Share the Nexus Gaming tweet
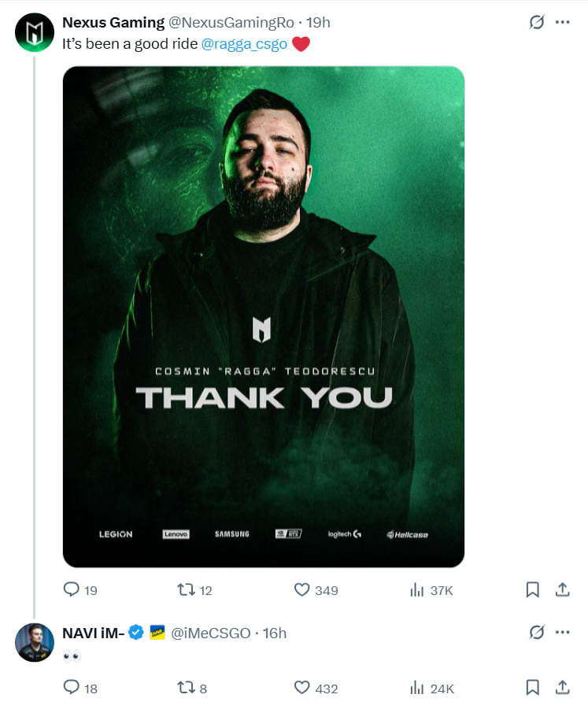The image size is (588, 709). [562, 589]
